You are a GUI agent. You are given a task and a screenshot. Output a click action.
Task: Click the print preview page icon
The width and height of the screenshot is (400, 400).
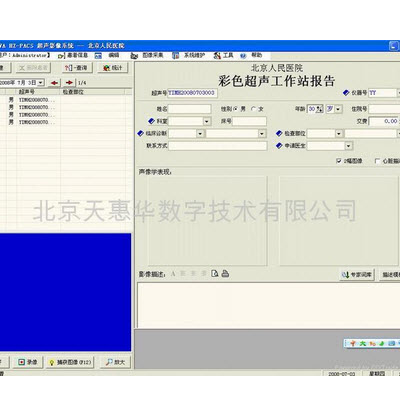point(215,273)
